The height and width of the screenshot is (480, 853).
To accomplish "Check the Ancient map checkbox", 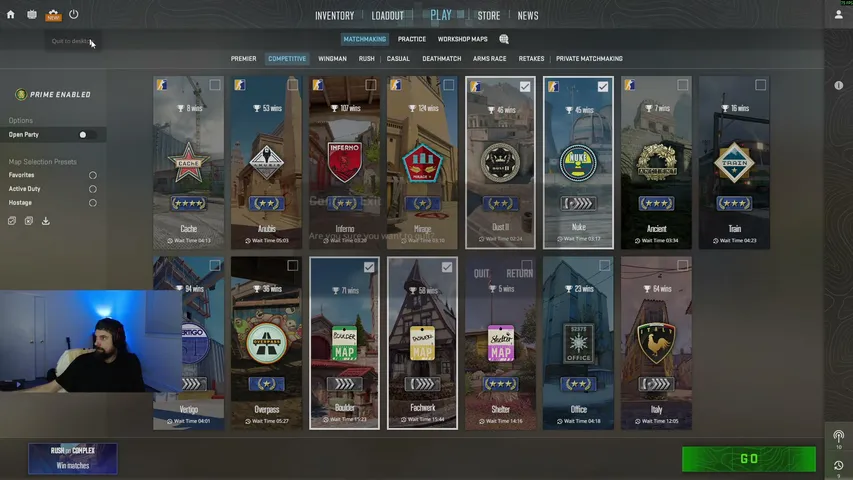I will [682, 85].
